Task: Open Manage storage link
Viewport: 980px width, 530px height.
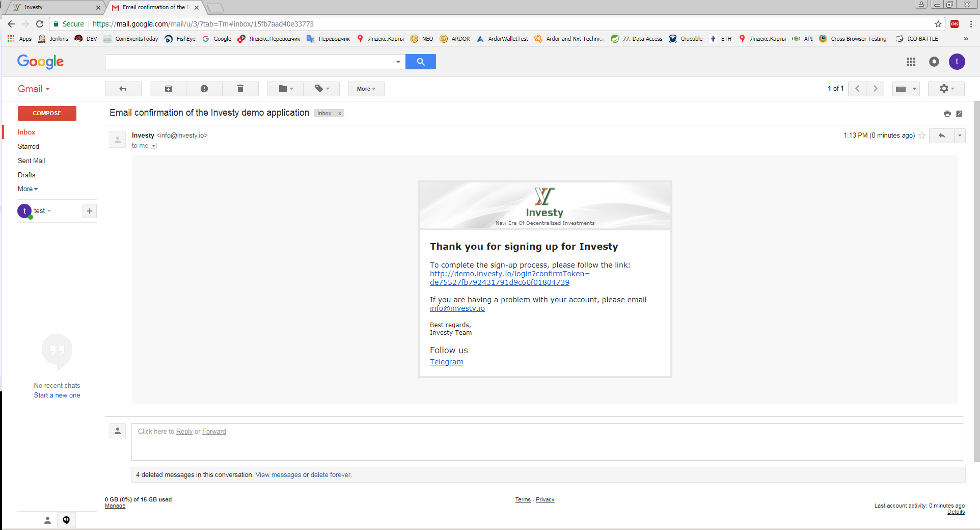Action: pos(115,506)
